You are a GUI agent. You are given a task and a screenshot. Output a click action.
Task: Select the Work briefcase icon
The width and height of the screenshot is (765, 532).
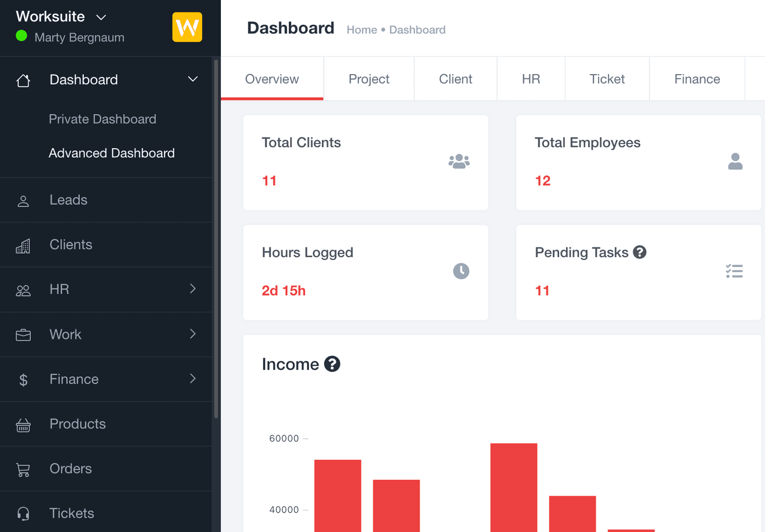point(23,334)
